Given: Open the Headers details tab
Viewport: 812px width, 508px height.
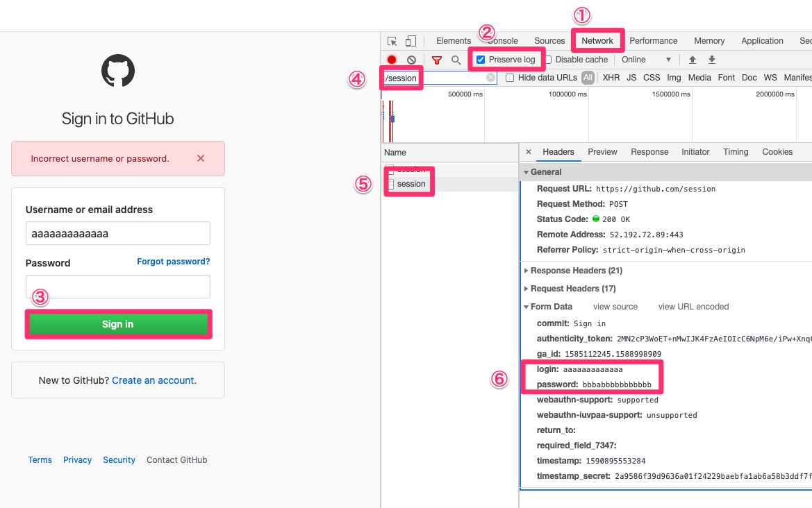Looking at the screenshot, I should 558,152.
